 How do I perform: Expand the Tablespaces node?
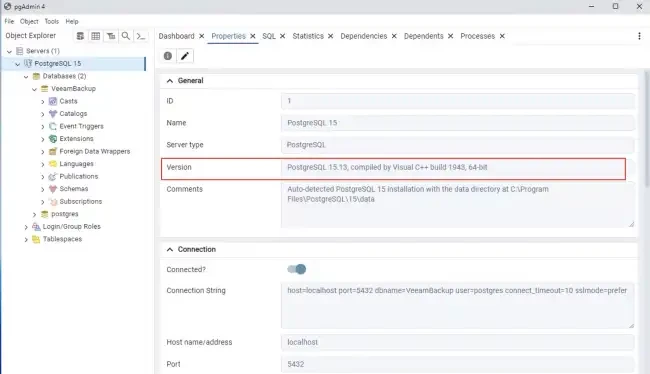pyautogui.click(x=26, y=240)
